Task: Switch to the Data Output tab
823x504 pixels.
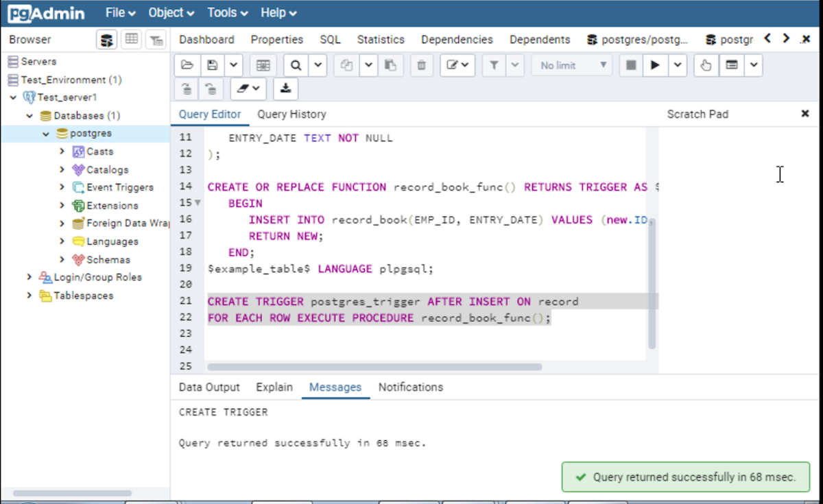Action: pos(209,387)
